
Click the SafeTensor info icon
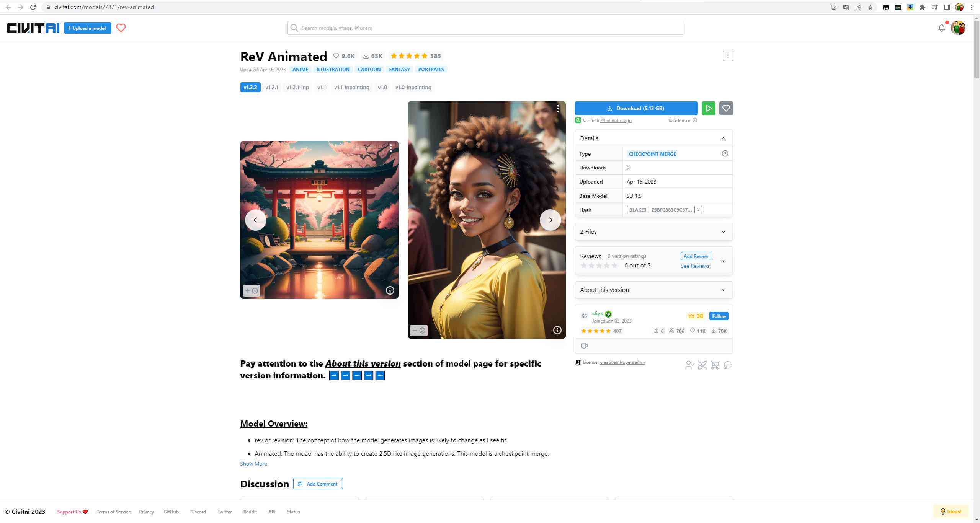(x=695, y=120)
